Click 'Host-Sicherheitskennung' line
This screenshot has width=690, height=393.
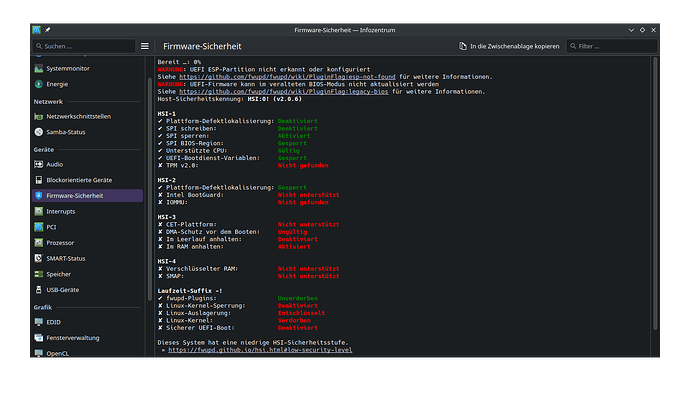230,99
